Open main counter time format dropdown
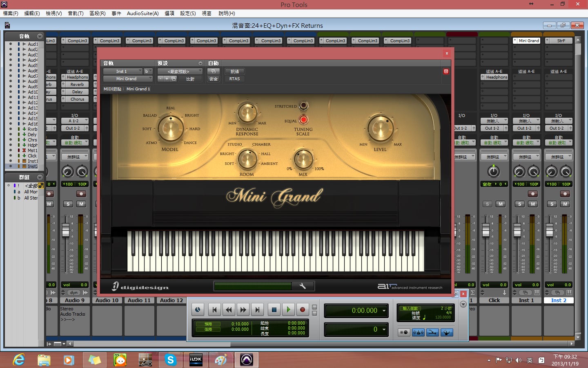This screenshot has width=588, height=368. 384,311
